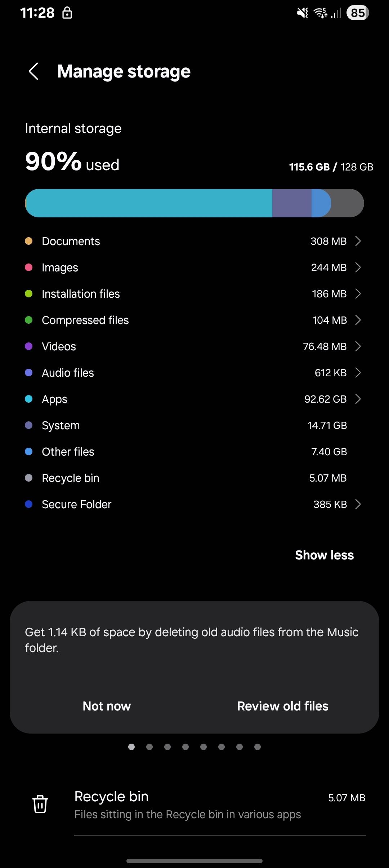Expand Documents category chevron
The image size is (389, 868).
358,241
